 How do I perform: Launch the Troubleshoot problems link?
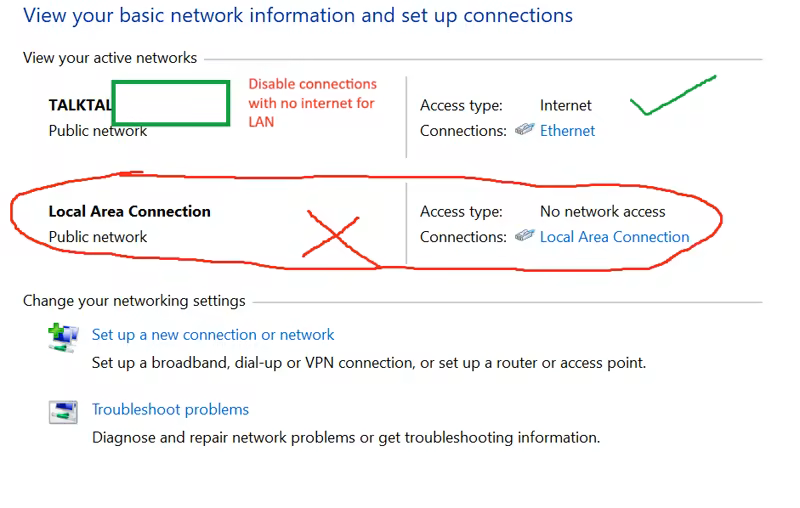coord(170,409)
